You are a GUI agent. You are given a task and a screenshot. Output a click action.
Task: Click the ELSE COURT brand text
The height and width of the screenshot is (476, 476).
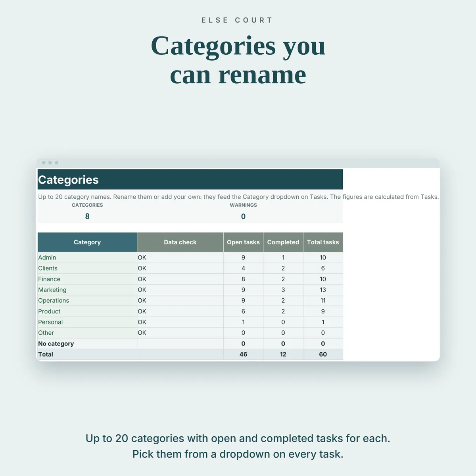237,20
